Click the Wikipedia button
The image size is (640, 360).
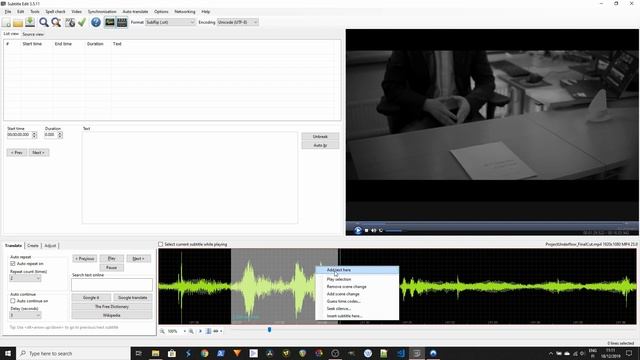112,316
